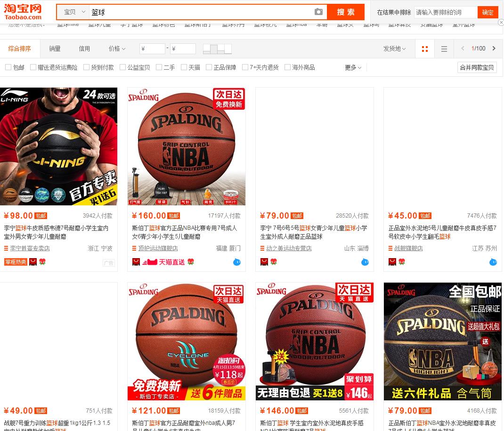This screenshot has height=431, width=504.
Task: Click Wangwang chat icon for 动之美运动专营店 item
Action: click(x=365, y=262)
